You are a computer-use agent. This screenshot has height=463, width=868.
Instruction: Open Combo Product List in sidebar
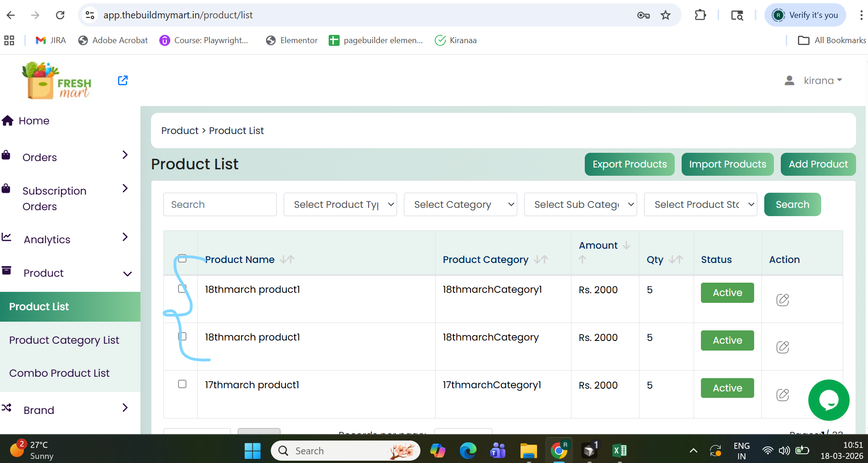[59, 373]
